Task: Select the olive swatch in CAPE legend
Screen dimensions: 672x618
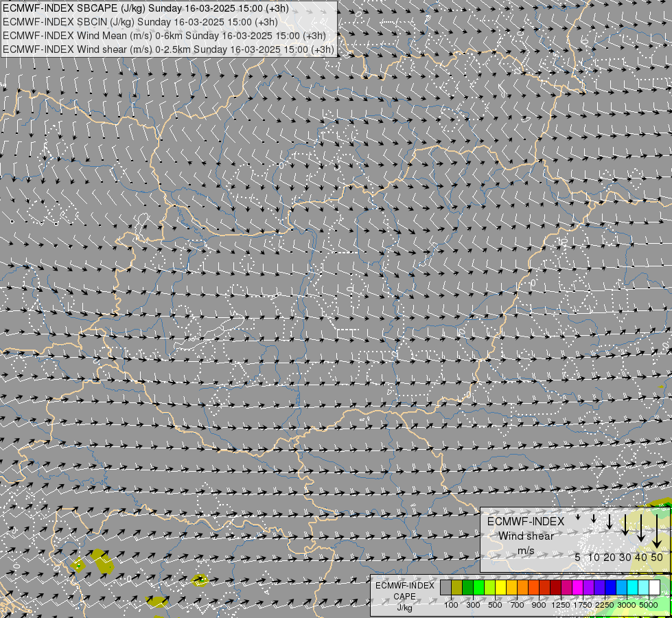Action: coord(456,588)
